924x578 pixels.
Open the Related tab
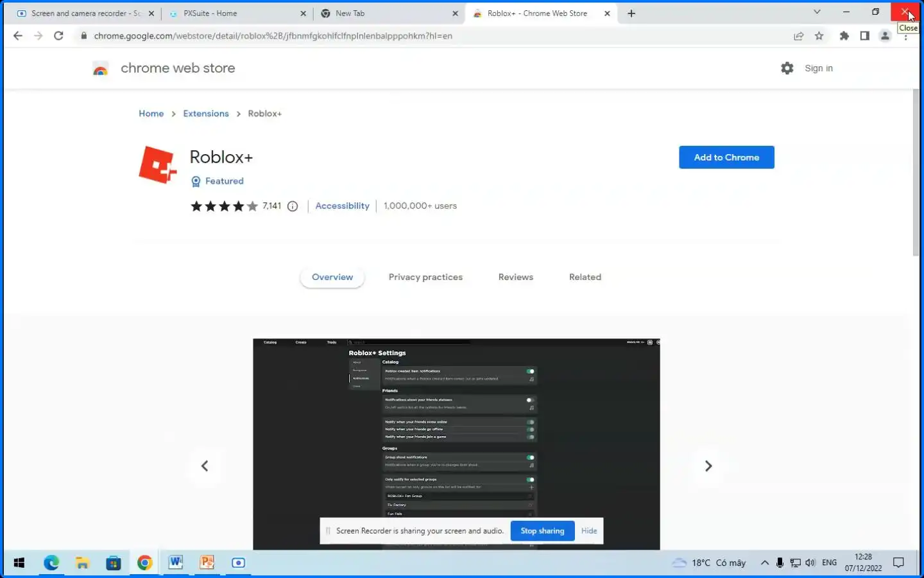[585, 277]
